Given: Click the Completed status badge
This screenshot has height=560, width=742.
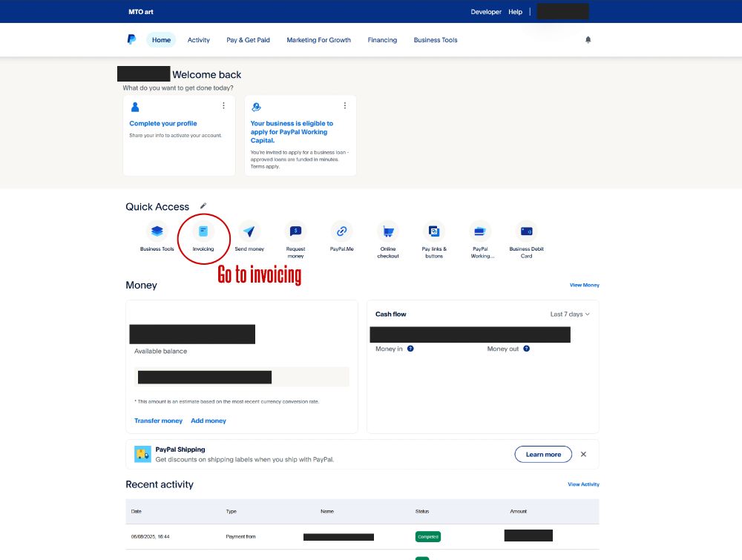Looking at the screenshot, I should 428,537.
